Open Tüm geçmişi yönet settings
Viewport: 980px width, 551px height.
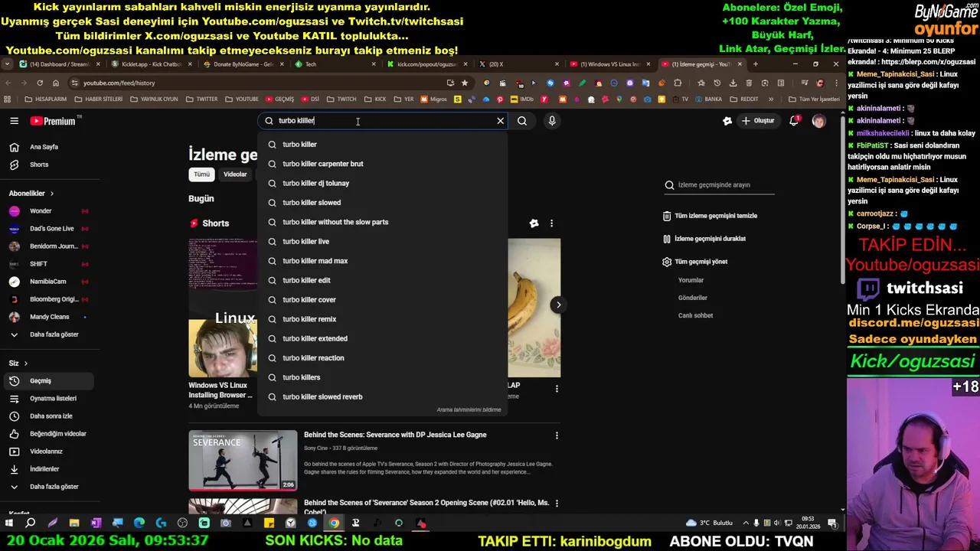[x=694, y=262]
